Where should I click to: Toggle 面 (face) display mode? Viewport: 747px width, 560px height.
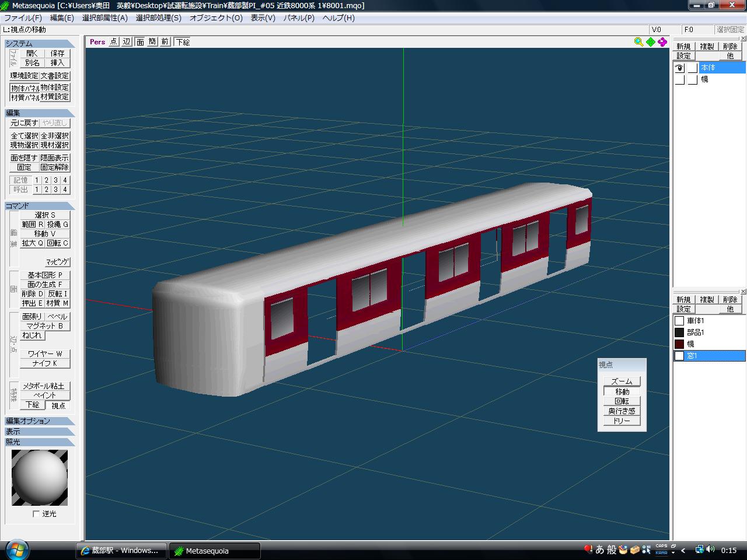tap(140, 42)
